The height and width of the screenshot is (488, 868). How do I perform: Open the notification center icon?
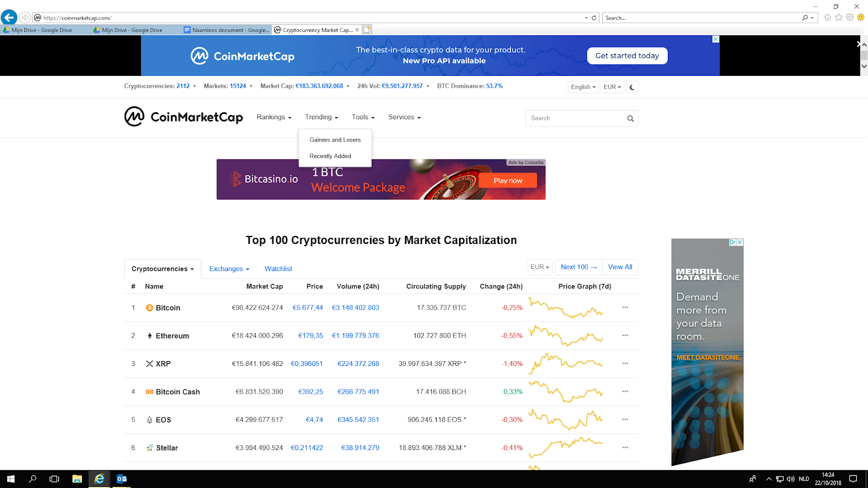coord(853,479)
